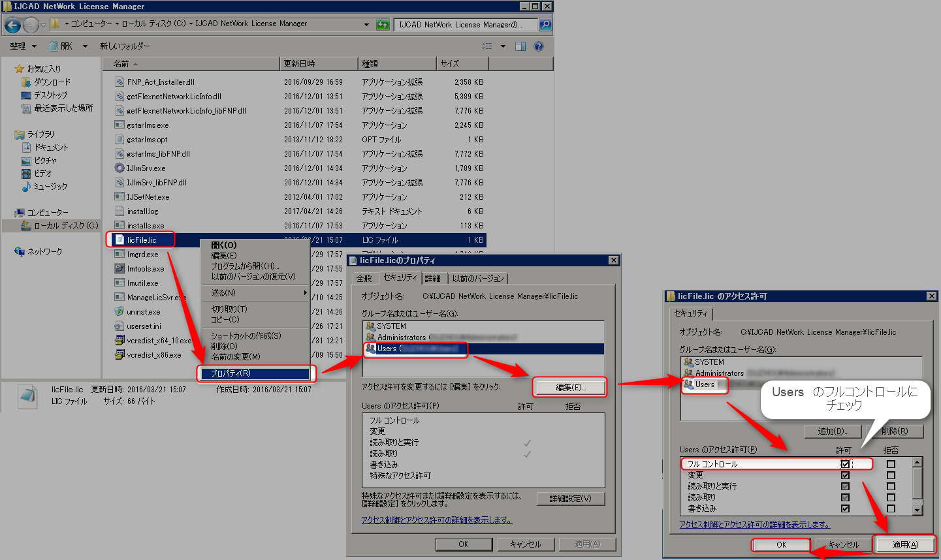The image size is (941, 560).
Task: Select SYSTEM group icon in properties dialog
Action: 370,326
